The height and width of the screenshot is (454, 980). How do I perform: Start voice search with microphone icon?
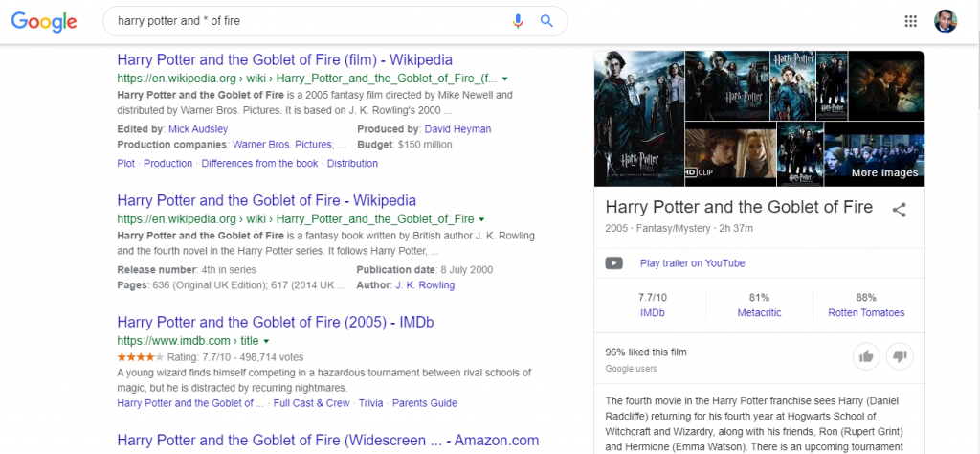tap(518, 21)
